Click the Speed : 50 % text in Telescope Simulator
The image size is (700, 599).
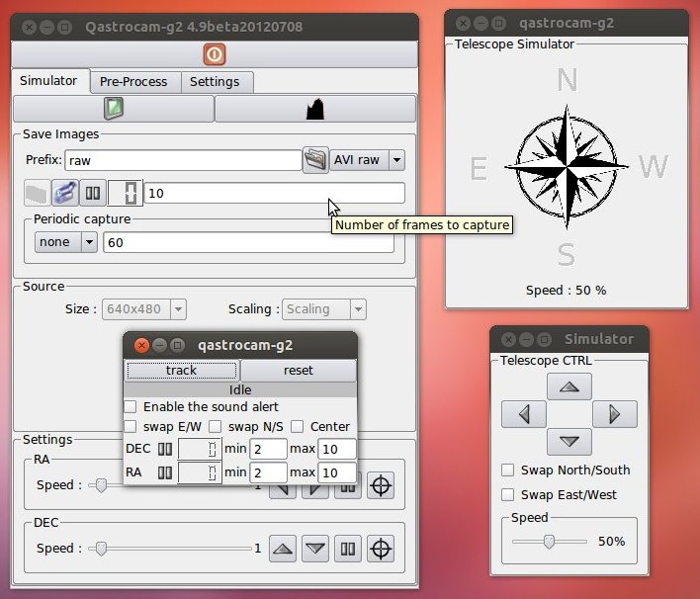tap(567, 291)
